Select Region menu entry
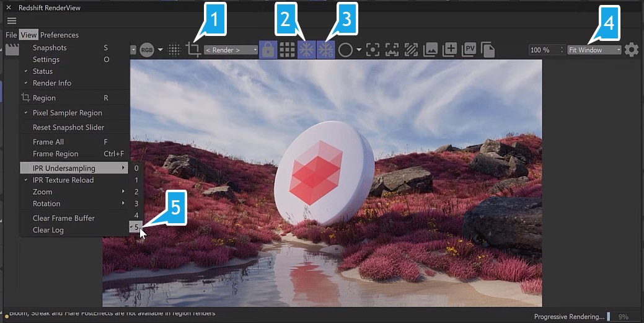644x323 pixels. 74,98
